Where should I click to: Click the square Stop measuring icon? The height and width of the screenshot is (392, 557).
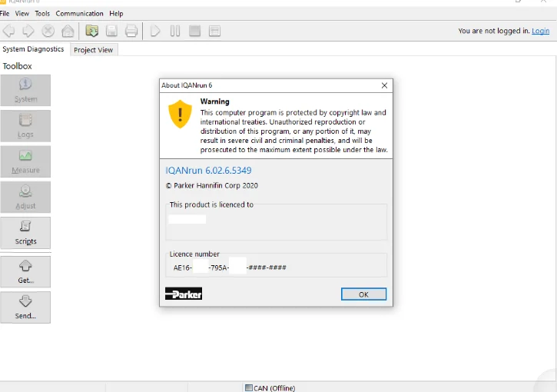194,31
